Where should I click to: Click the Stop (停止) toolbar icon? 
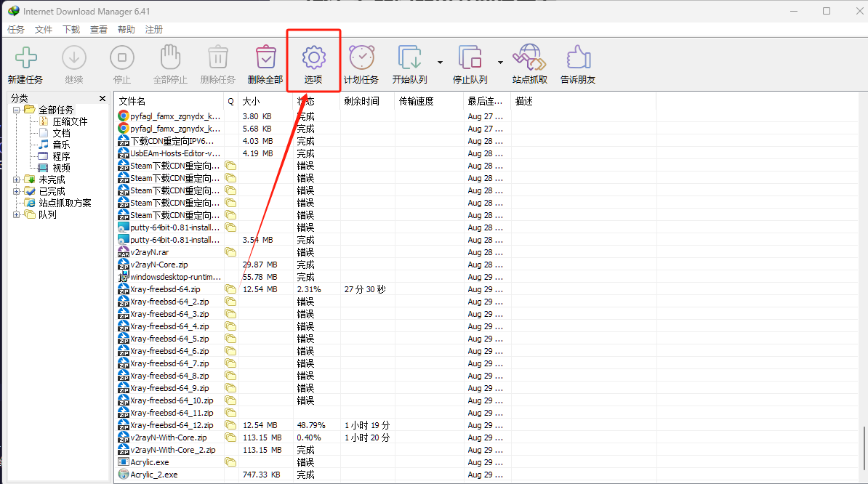coord(122,57)
